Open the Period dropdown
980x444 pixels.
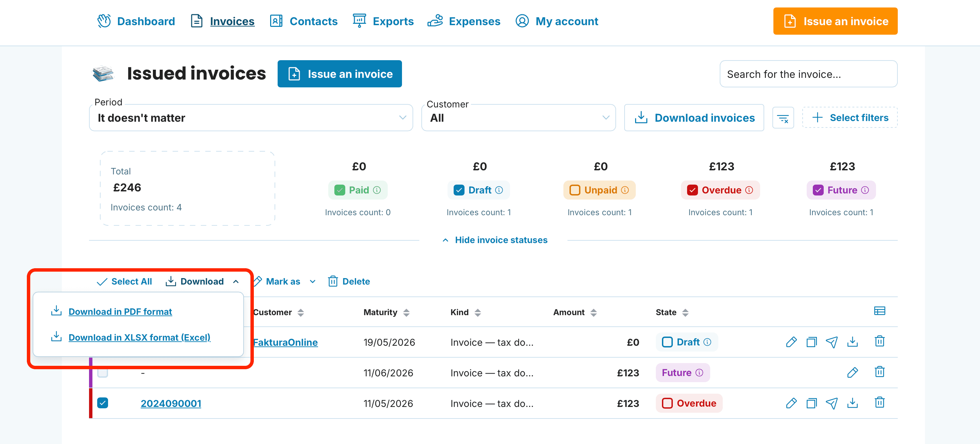(x=251, y=118)
